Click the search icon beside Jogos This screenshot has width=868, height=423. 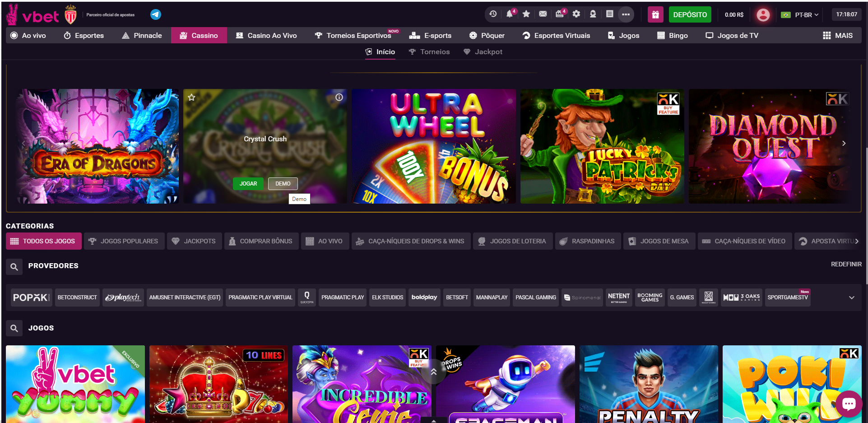pos(14,328)
